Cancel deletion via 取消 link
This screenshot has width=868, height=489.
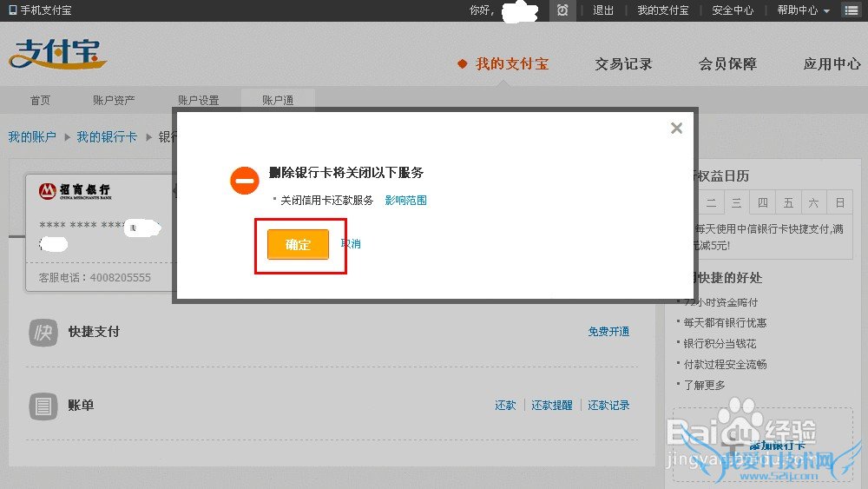pyautogui.click(x=351, y=244)
